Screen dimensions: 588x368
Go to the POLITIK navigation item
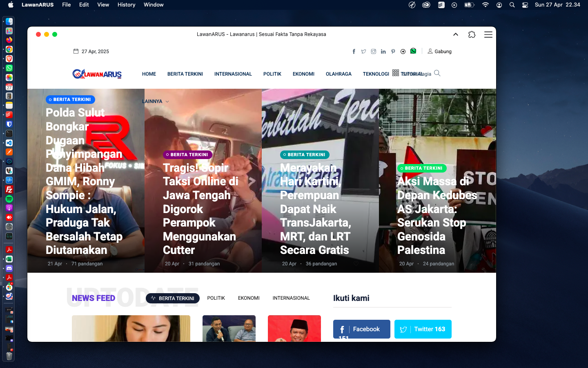[x=272, y=74]
